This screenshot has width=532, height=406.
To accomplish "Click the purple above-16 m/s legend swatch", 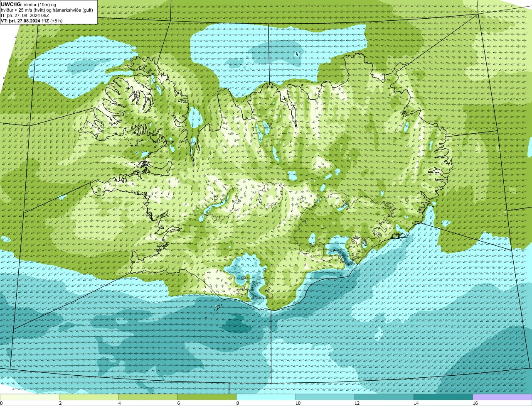I will [x=502, y=397].
